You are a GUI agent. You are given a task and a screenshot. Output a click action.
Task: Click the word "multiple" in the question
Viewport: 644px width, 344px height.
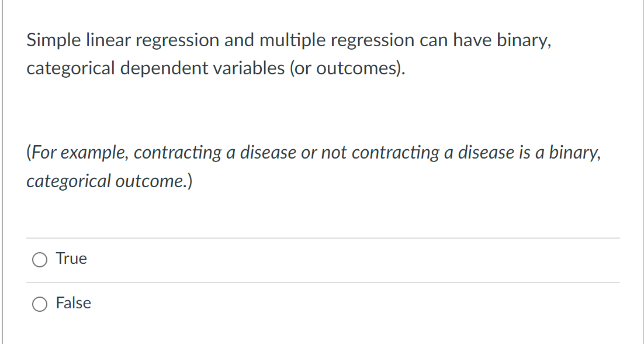click(292, 40)
